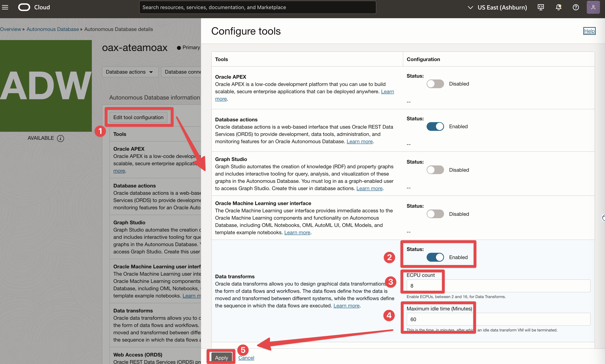Click the help question mark icon
605x364 pixels.
click(x=575, y=7)
